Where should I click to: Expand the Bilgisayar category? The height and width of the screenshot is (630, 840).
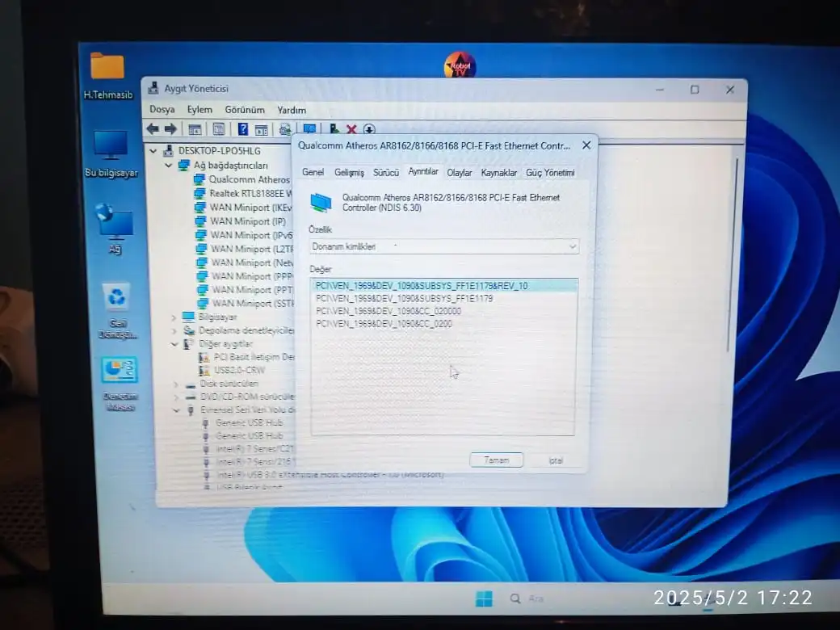tap(174, 317)
